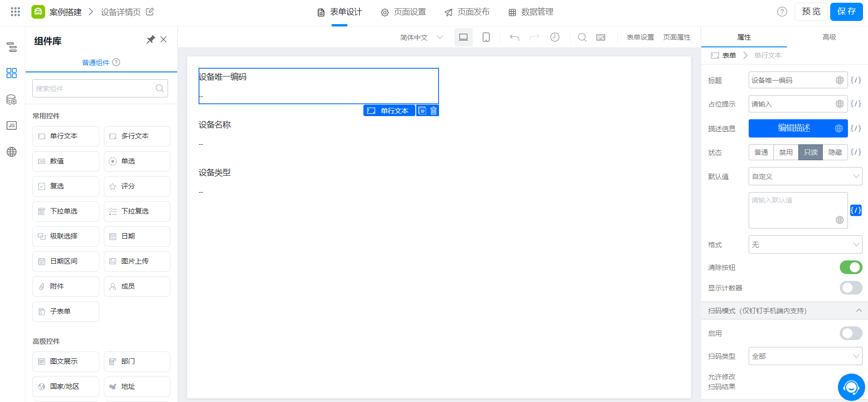
Task: Open the data source sidebar icon
Action: (x=12, y=100)
